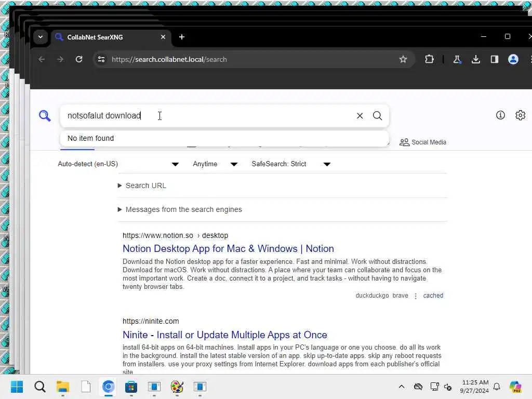This screenshot has width=532, height=399.
Task: Expand the Search URL section
Action: (x=142, y=185)
